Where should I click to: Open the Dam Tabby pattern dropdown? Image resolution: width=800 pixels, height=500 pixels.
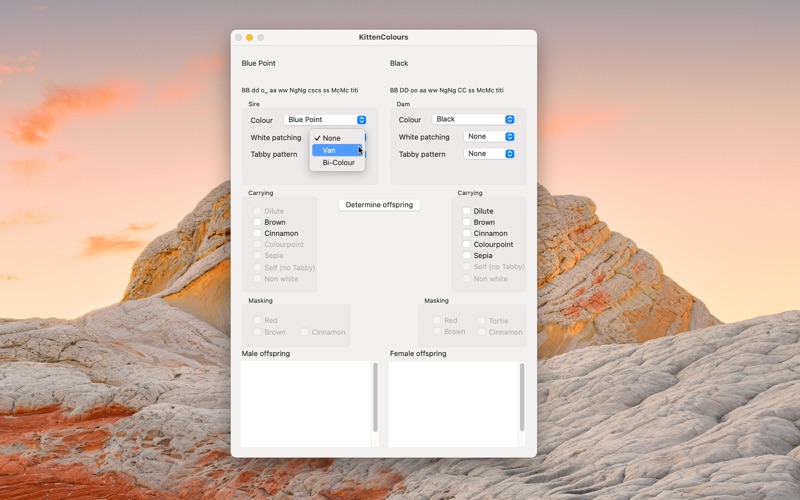489,154
